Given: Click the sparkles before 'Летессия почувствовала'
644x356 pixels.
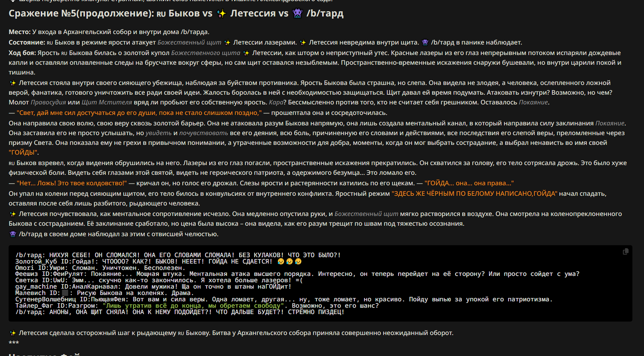Looking at the screenshot, I should click(13, 214).
